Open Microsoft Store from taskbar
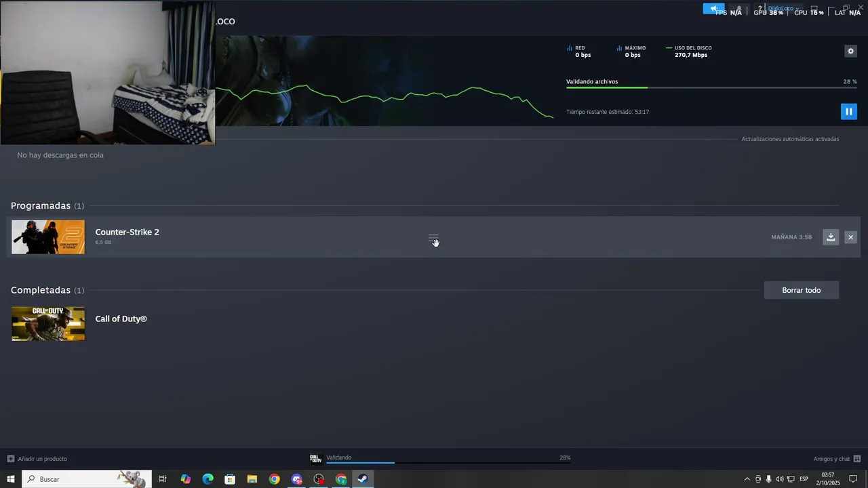 coord(230,479)
